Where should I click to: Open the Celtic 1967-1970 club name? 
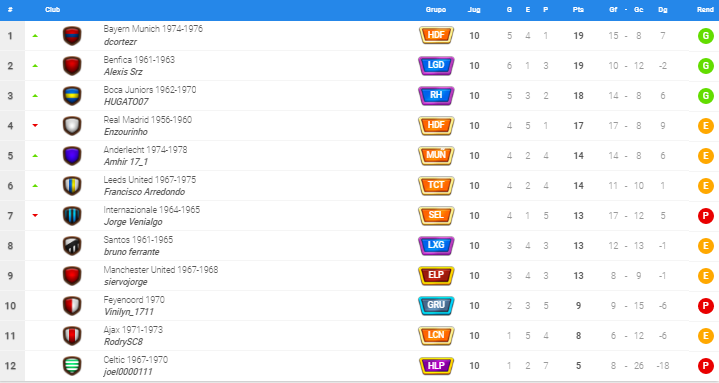point(136,360)
